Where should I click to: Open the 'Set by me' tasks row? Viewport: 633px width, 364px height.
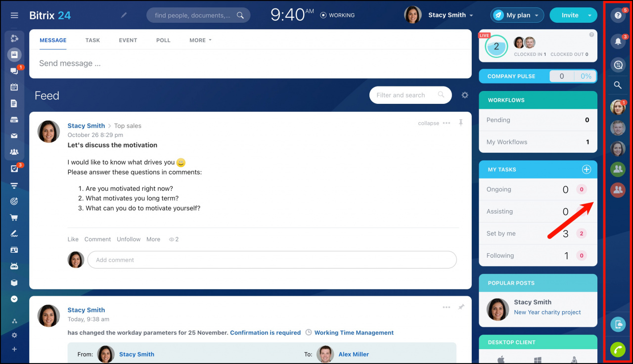point(538,233)
